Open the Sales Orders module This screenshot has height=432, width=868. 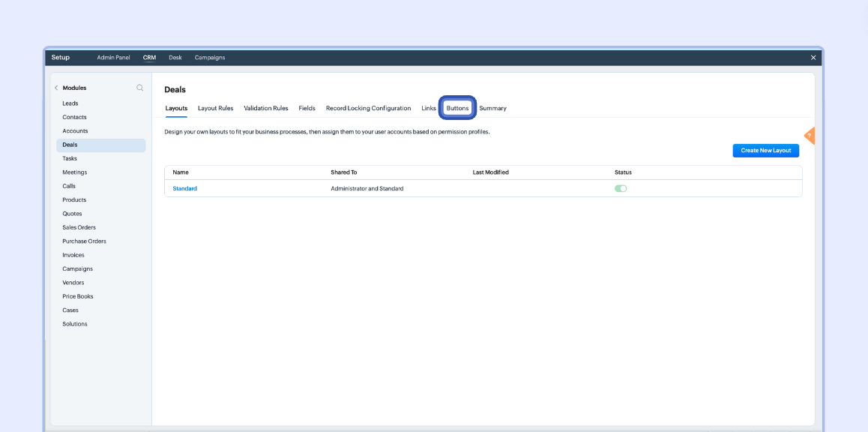pos(79,227)
